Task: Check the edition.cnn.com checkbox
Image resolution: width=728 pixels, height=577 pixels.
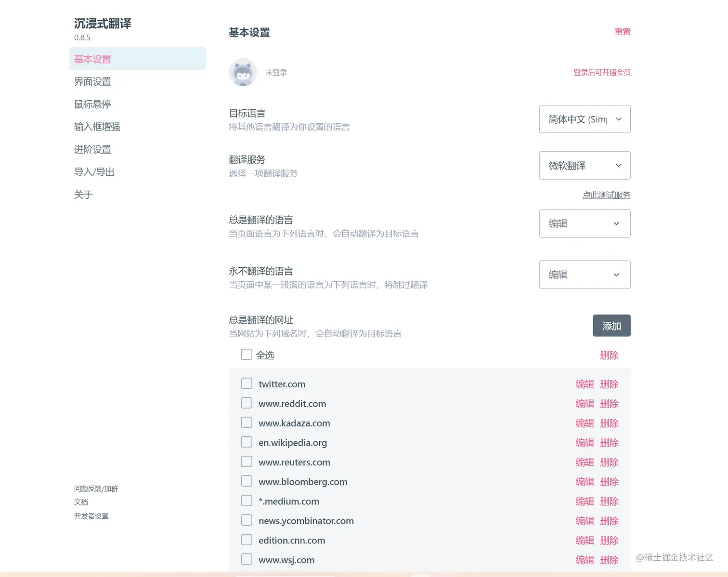Action: 247,539
